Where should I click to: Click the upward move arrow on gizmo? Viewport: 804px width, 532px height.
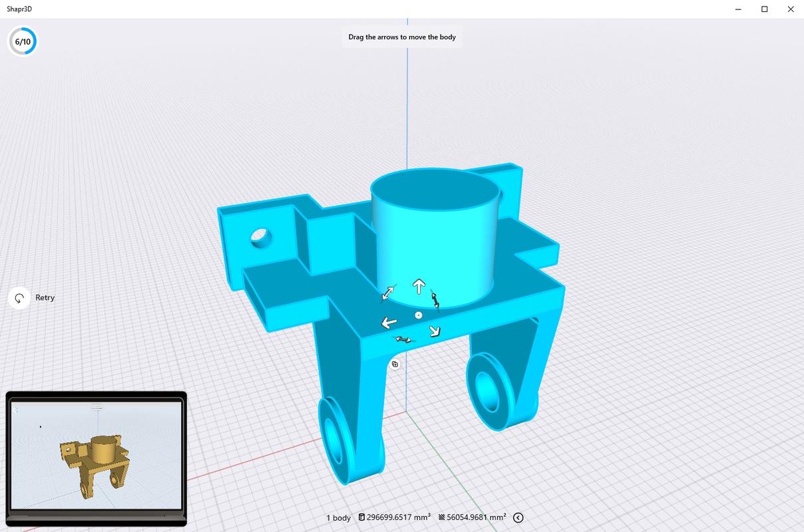[x=419, y=287]
